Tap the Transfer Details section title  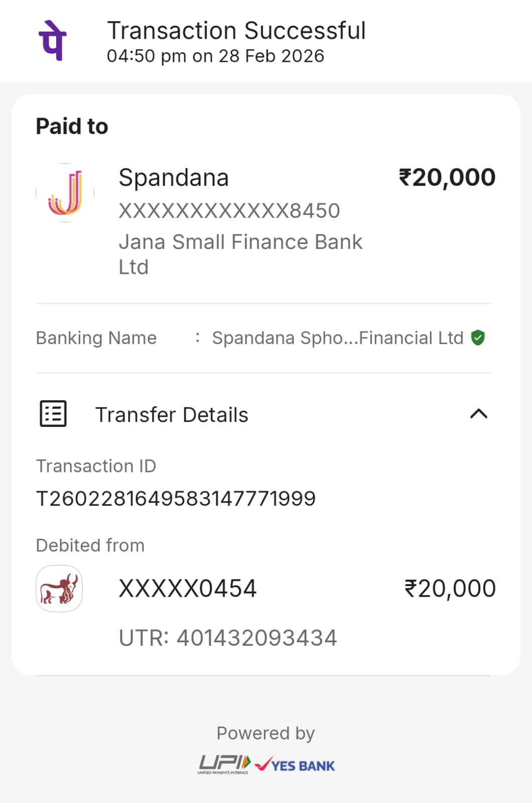(x=172, y=415)
